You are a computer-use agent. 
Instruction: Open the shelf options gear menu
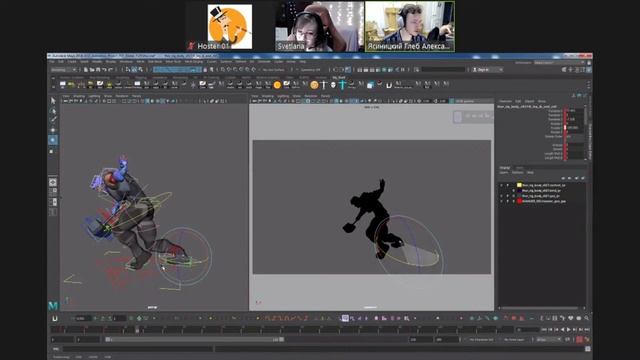[53, 87]
